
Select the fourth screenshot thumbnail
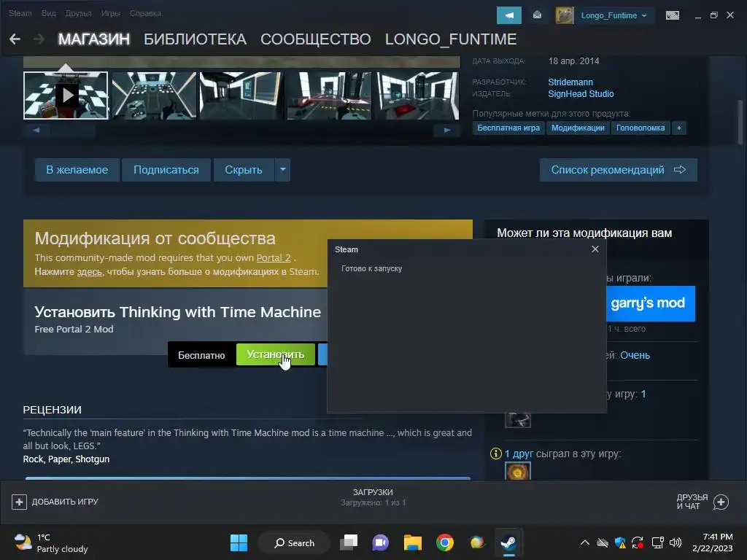pyautogui.click(x=329, y=96)
